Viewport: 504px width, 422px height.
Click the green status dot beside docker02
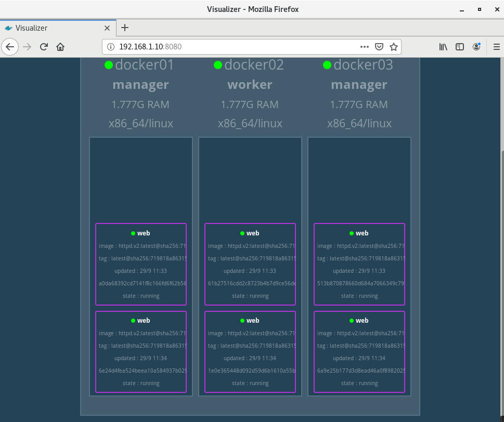[218, 65]
